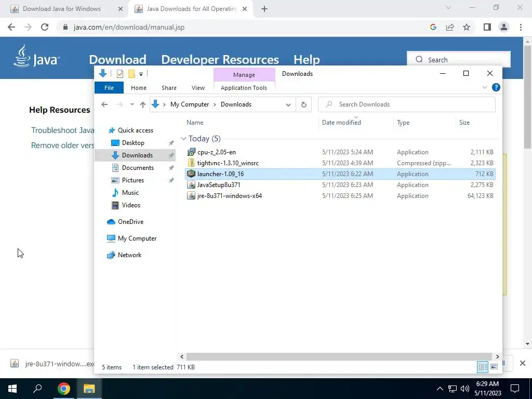The width and height of the screenshot is (532, 399).
Task: Select Network in navigation pane
Action: [129, 255]
